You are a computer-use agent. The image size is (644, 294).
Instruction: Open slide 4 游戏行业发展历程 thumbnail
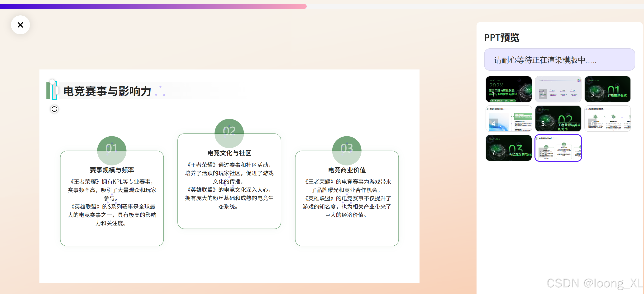[509, 119]
